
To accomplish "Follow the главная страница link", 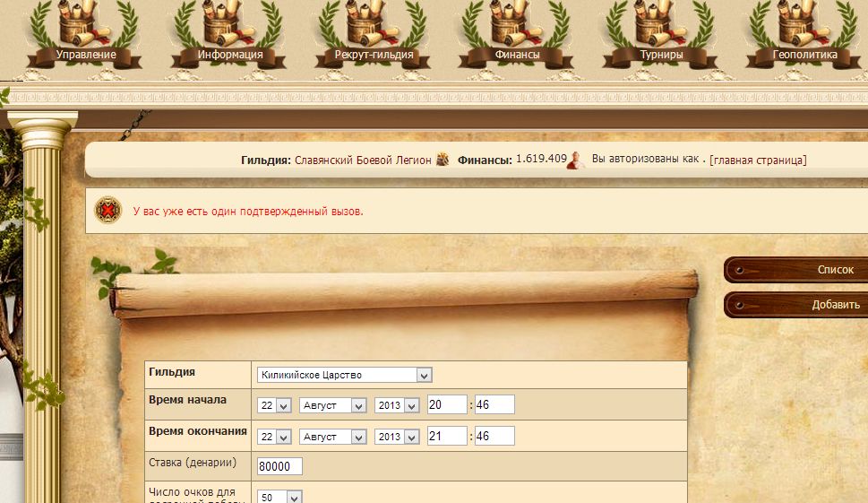I will click(757, 160).
